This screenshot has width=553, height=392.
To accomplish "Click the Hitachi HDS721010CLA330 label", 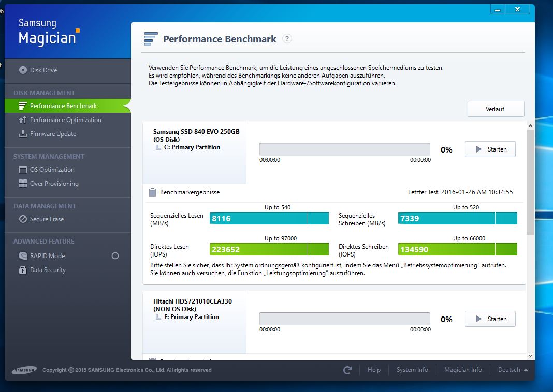I will tap(193, 301).
